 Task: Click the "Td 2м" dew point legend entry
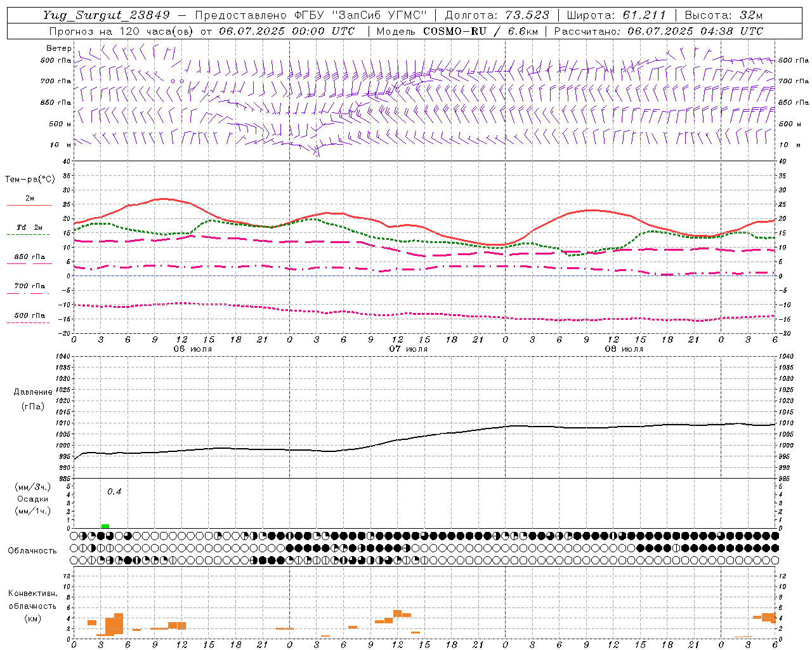[x=30, y=227]
